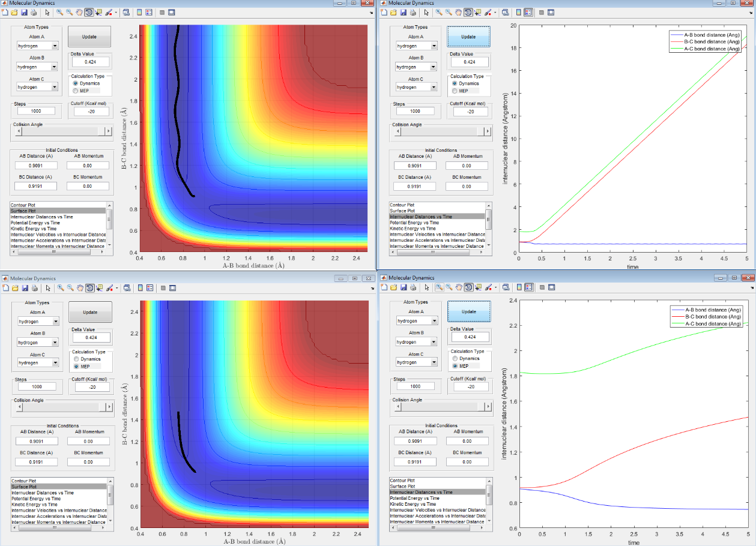The height and width of the screenshot is (546, 756).
Task: Click Zoom Out icon in bottom-right window toolbar
Action: point(449,287)
